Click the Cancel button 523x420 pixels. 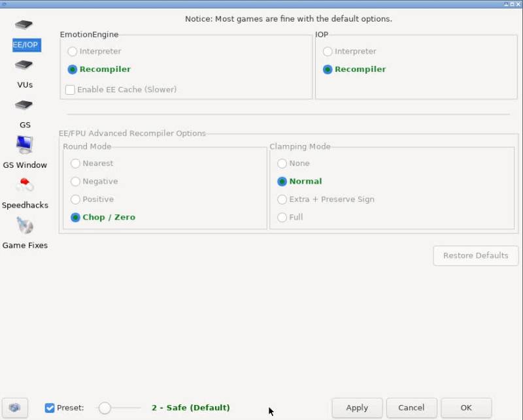(x=411, y=408)
